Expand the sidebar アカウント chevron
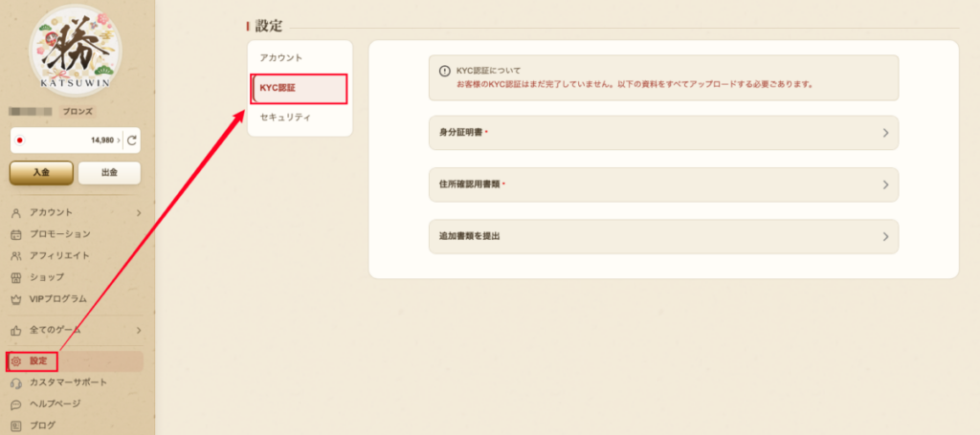 pos(139,213)
